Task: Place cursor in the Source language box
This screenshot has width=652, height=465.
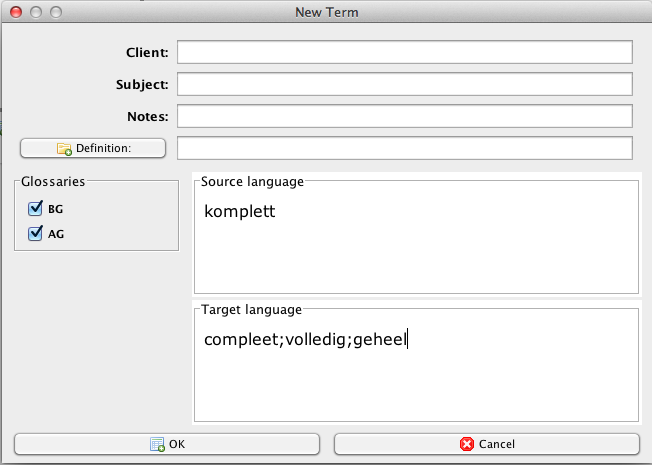Action: (x=415, y=255)
